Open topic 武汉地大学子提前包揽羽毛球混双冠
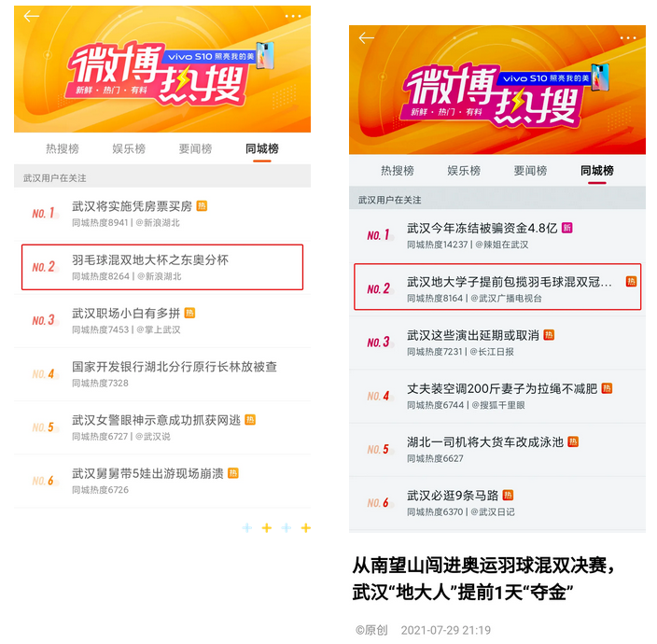 tap(497, 287)
